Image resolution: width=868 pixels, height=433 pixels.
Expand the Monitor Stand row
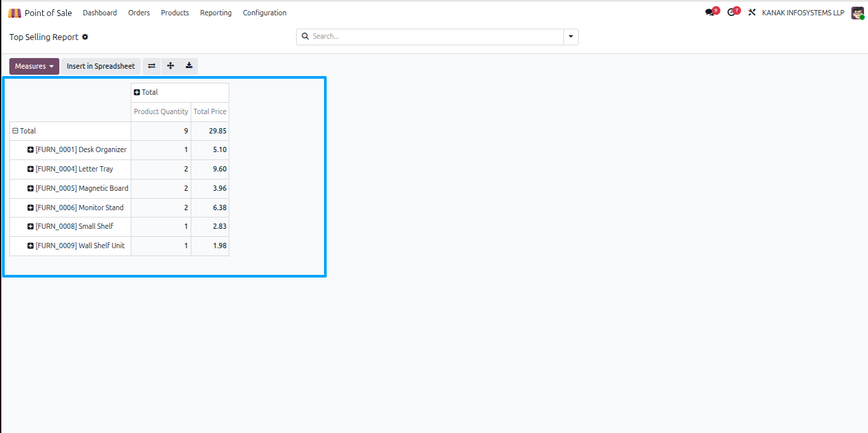pyautogui.click(x=75, y=207)
